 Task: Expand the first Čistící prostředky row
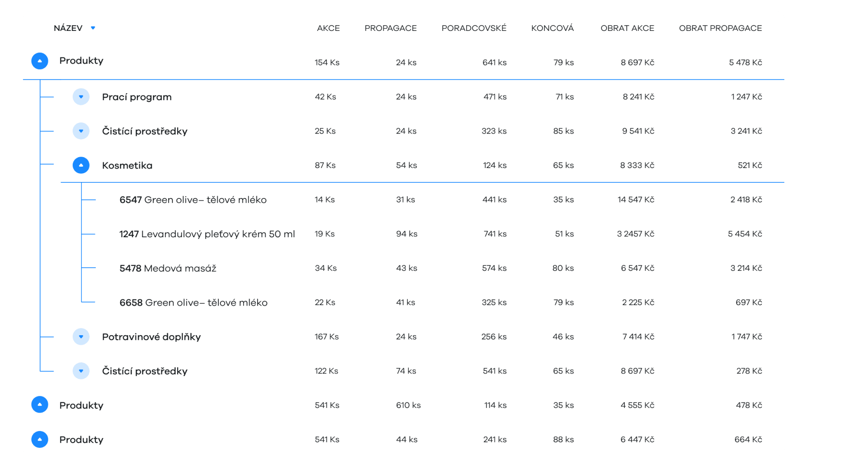click(x=81, y=131)
